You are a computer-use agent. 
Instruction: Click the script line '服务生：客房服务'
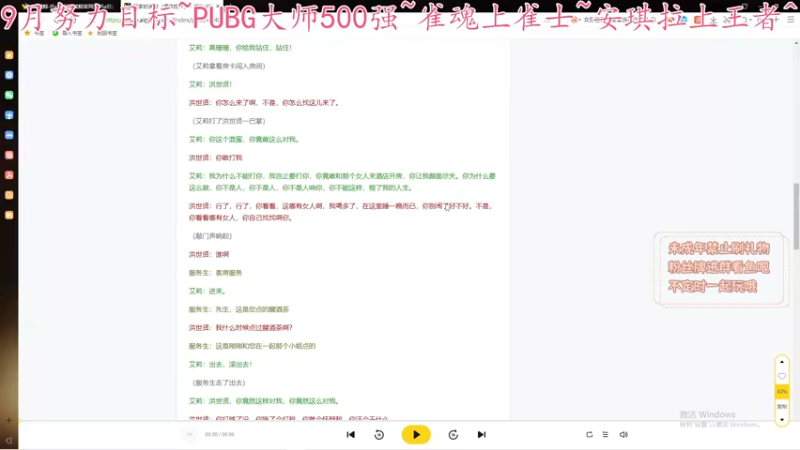click(x=215, y=272)
